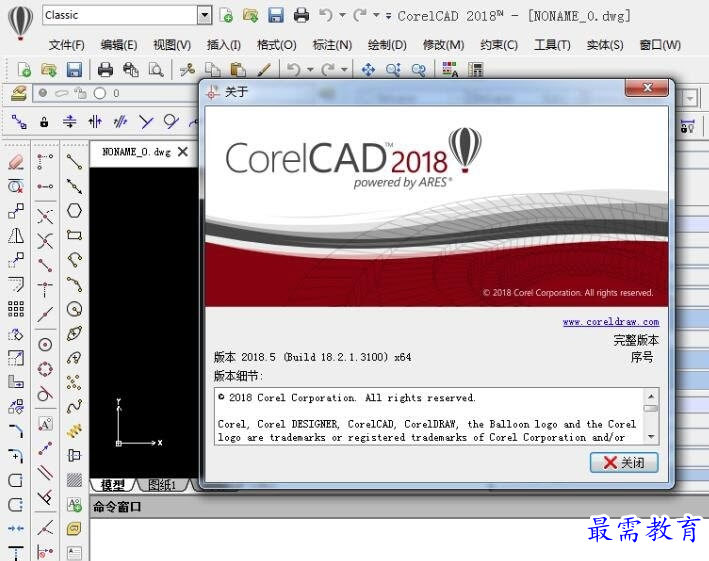Toggle layer 0 lock icon
The height and width of the screenshot is (561, 709).
click(x=80, y=93)
